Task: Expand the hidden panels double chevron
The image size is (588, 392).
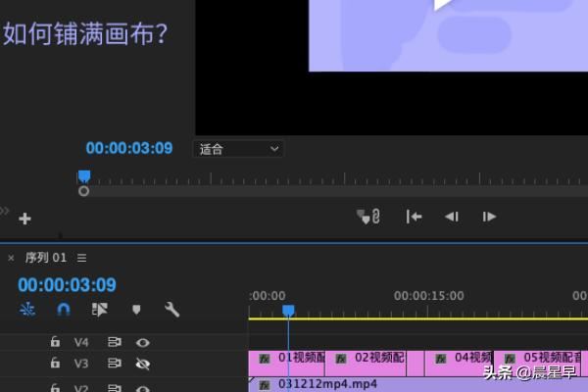Action: click(4, 211)
